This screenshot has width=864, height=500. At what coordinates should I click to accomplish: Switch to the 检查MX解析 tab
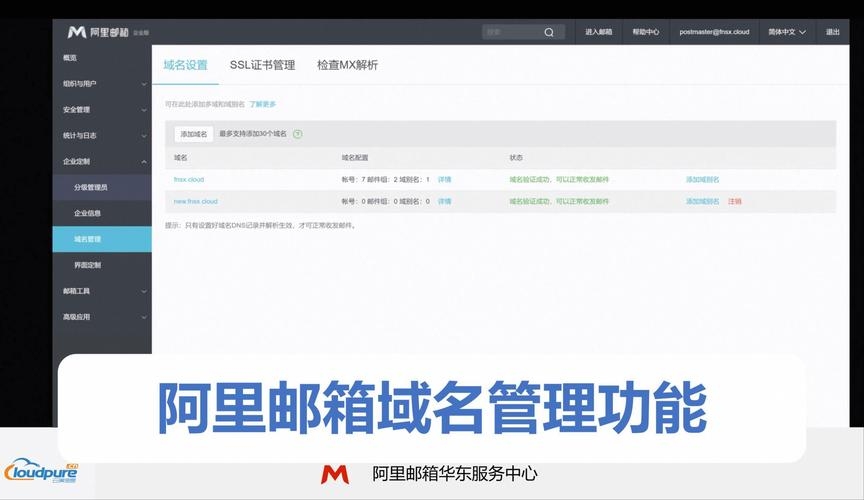click(x=348, y=65)
